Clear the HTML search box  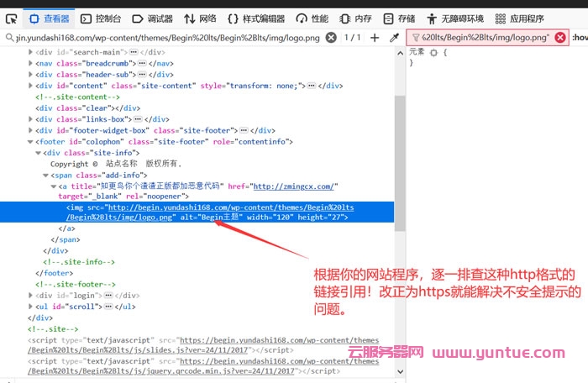pyautogui.click(x=331, y=37)
